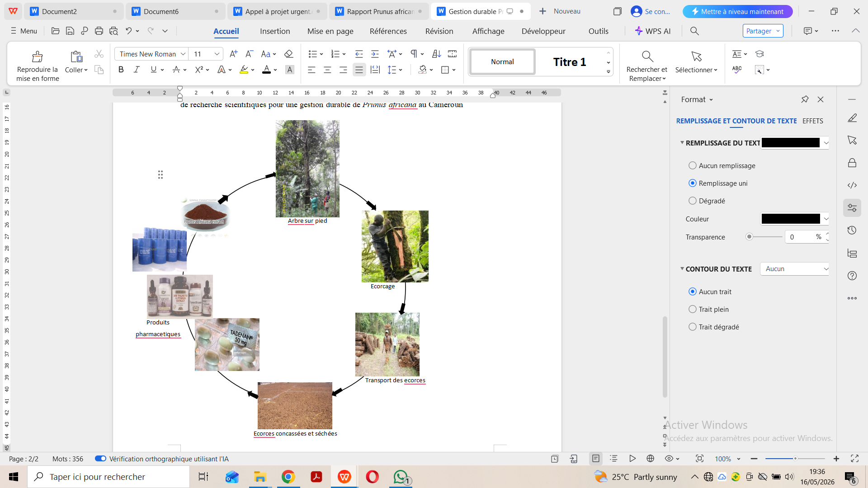
Task: Toggle AI spell-check switch in status bar
Action: [x=100, y=459]
